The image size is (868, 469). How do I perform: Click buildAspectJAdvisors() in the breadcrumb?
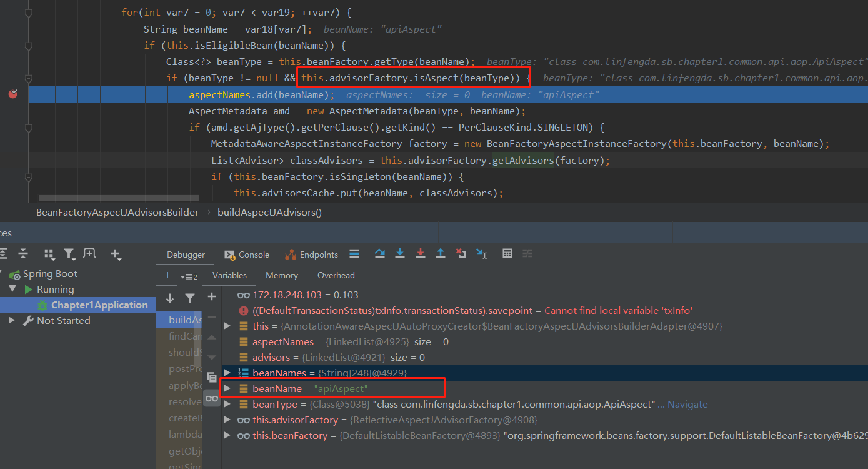point(269,212)
